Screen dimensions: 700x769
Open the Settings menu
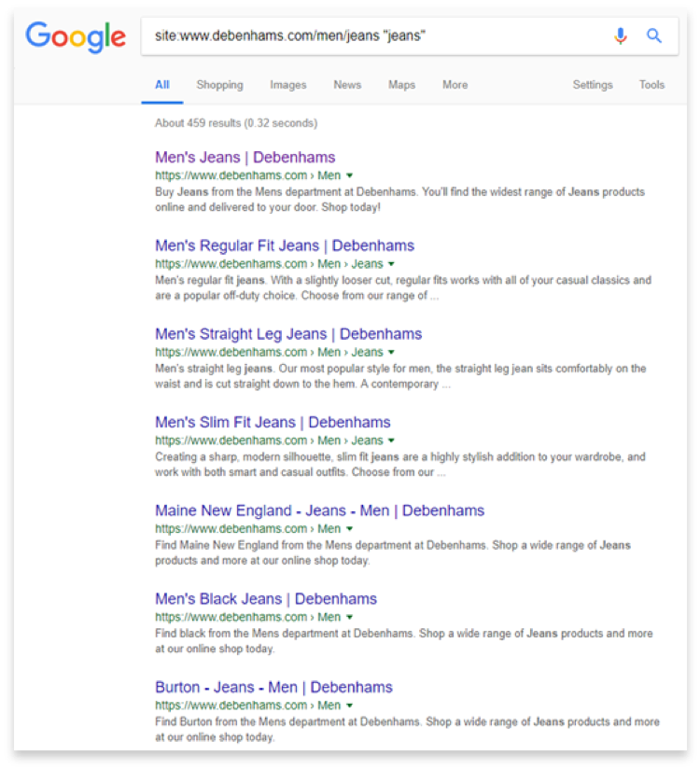click(x=593, y=85)
